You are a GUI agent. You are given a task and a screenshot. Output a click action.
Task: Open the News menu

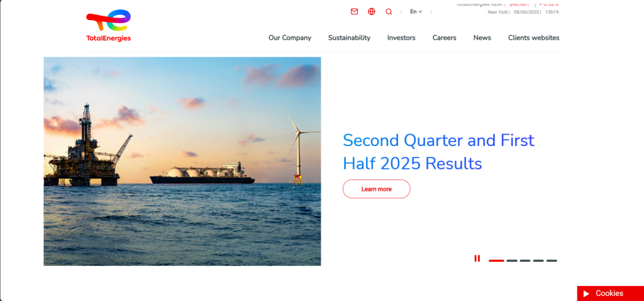[x=482, y=38]
